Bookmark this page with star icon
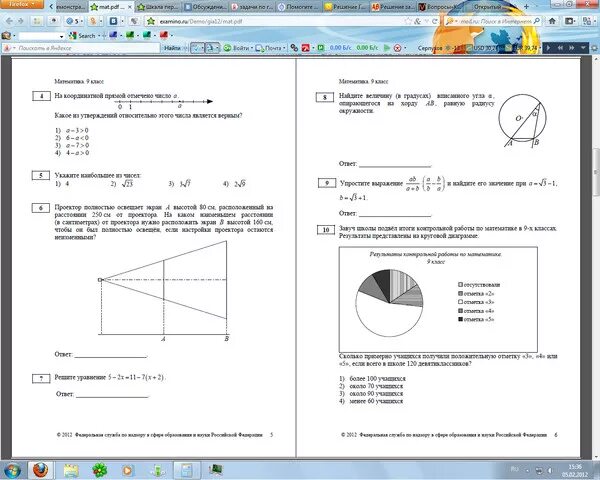 408,21
